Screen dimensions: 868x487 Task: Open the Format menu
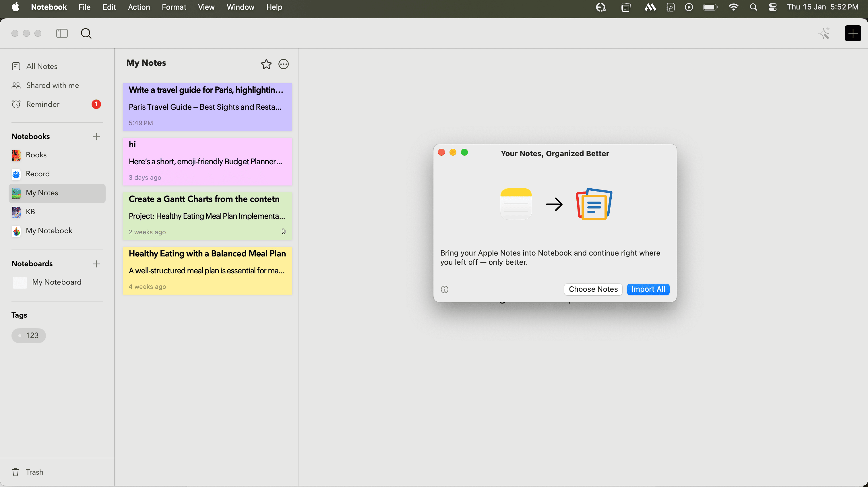(x=174, y=7)
